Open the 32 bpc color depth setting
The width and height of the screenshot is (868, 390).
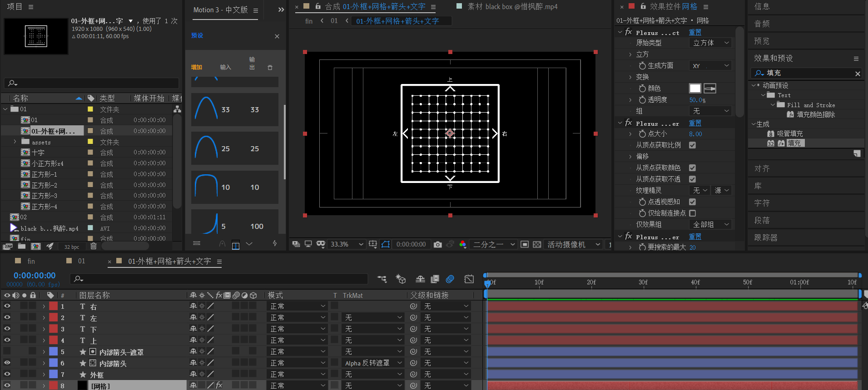(x=71, y=247)
